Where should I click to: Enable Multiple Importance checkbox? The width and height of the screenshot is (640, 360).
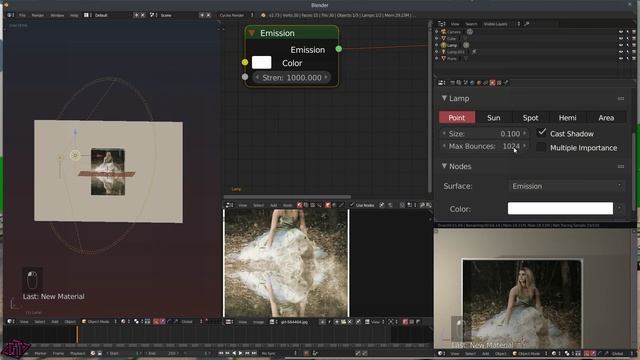541,147
